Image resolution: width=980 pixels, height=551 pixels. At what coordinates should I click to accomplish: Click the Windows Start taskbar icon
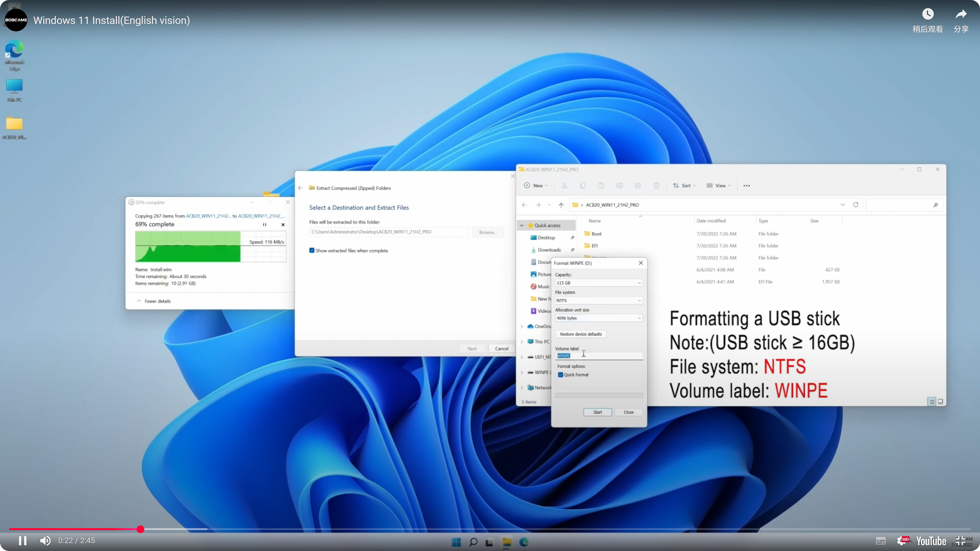[x=456, y=542]
